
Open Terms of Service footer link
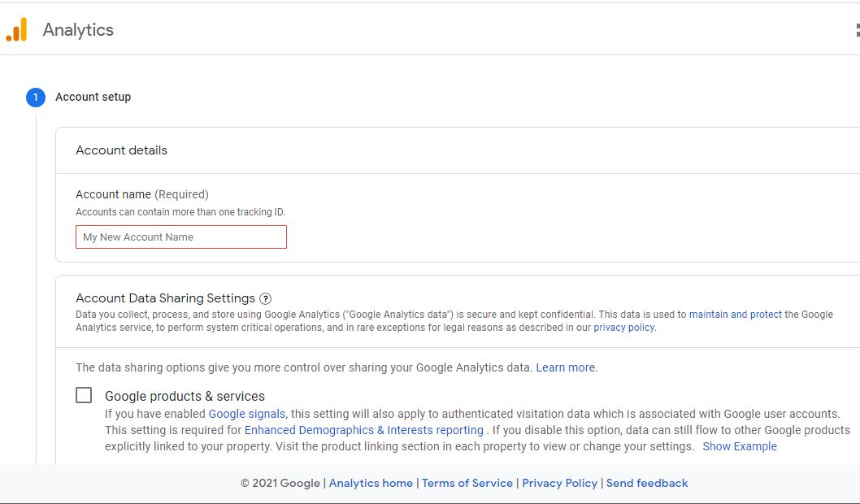[x=467, y=483]
